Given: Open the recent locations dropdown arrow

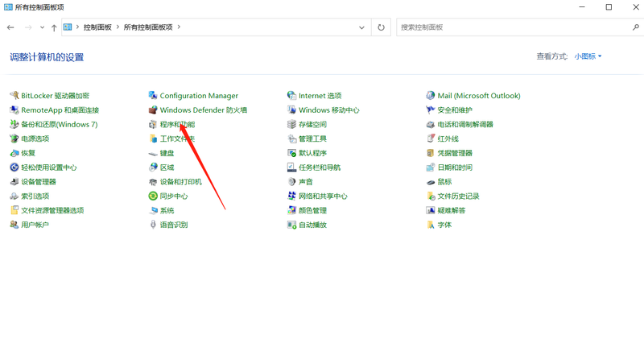Looking at the screenshot, I should [x=42, y=27].
